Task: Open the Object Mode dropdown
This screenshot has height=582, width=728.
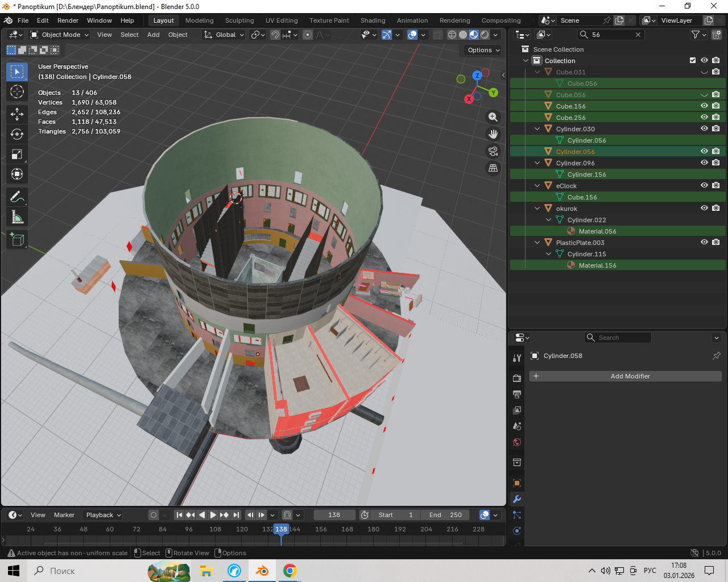Action: click(60, 35)
